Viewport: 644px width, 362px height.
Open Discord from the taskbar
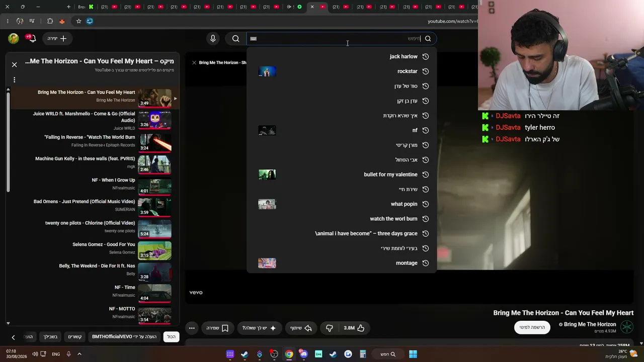pyautogui.click(x=303, y=354)
